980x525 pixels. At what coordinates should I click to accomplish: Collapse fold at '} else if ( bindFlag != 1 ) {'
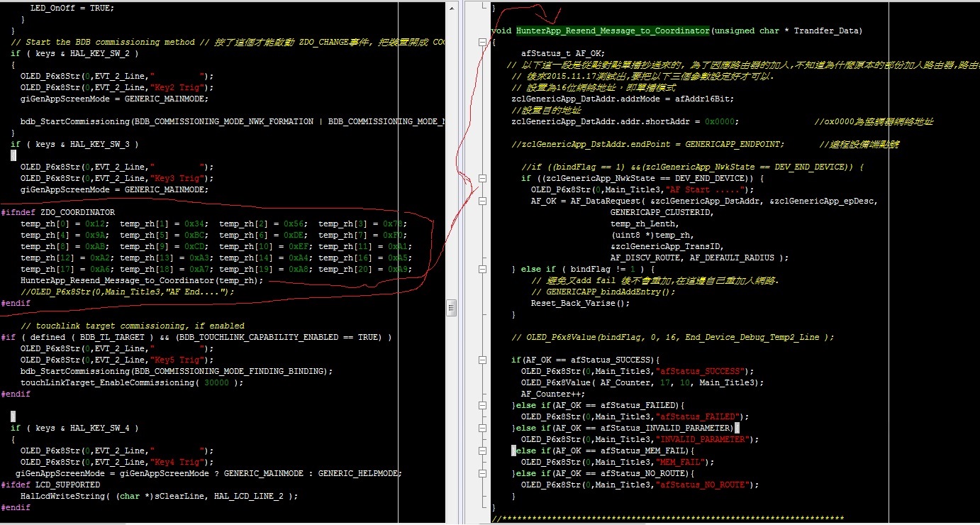pyautogui.click(x=483, y=269)
